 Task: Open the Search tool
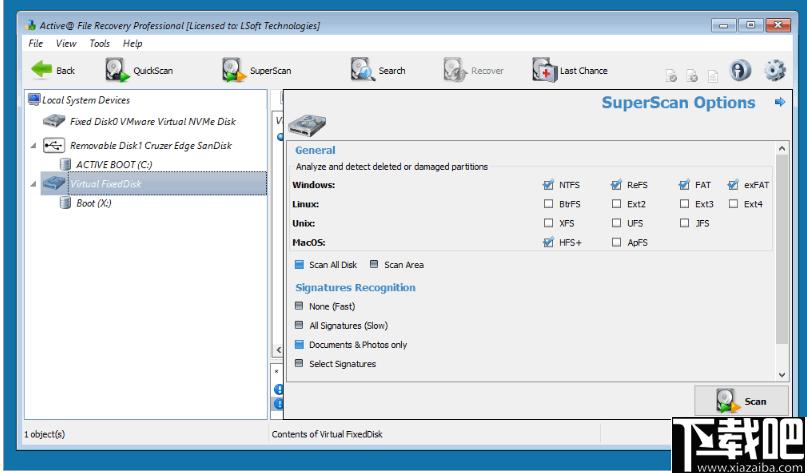coord(378,70)
